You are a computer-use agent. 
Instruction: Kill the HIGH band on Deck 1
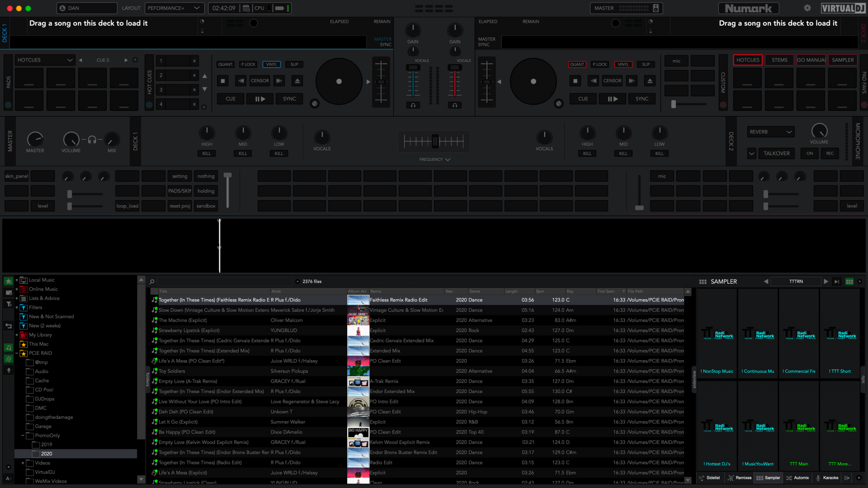pos(207,154)
